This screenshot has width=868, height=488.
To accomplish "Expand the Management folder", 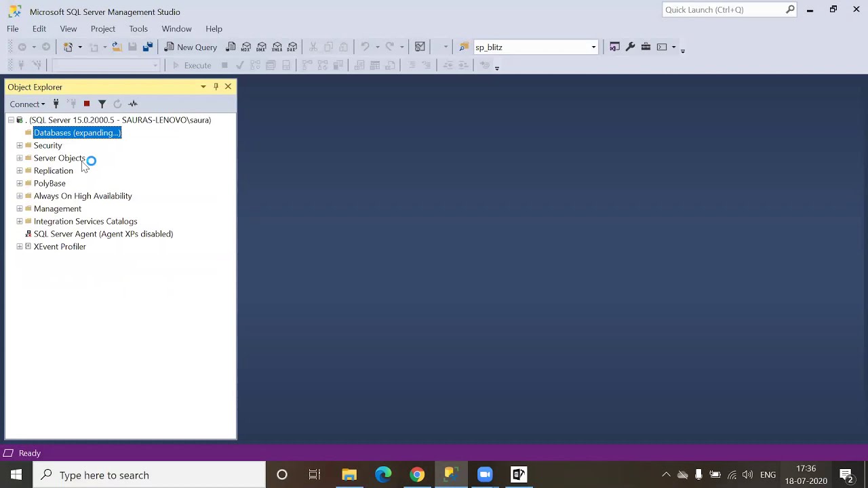I will click(x=20, y=209).
